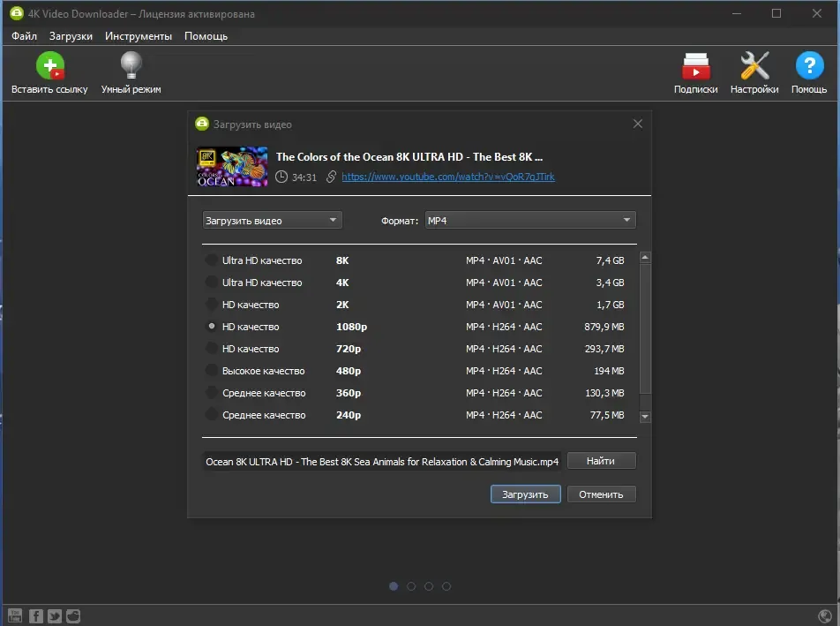Select the 1080p HD quality radio
Screen dimensions: 840x626
212,327
